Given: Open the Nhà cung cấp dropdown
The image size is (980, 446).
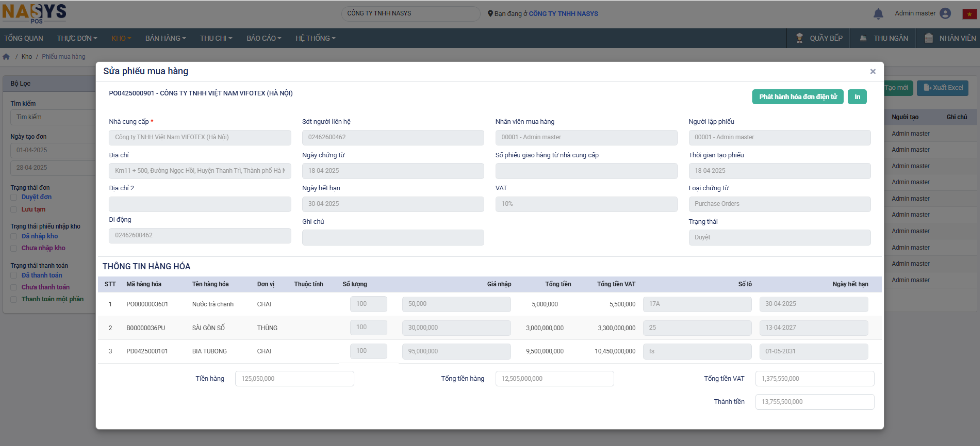Looking at the screenshot, I should tap(200, 137).
